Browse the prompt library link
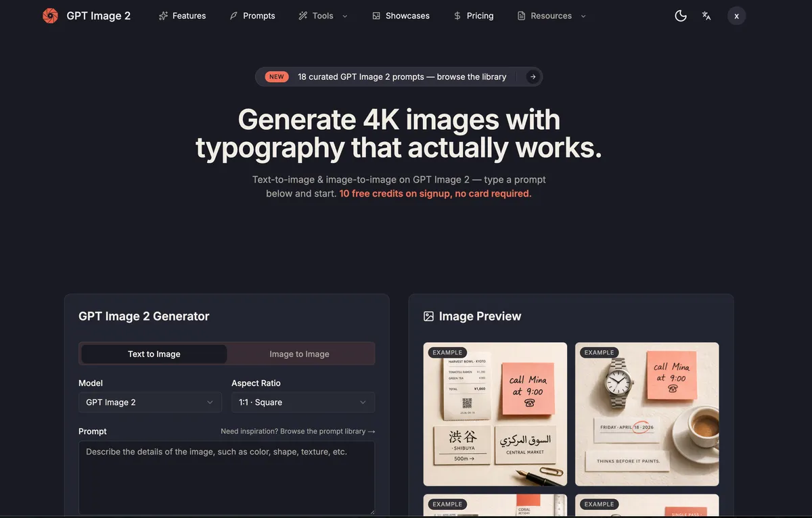The width and height of the screenshot is (812, 518). pos(298,431)
